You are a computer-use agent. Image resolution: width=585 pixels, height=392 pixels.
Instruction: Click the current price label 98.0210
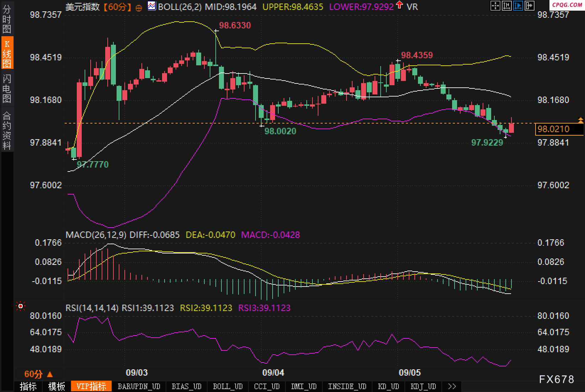tap(559, 129)
